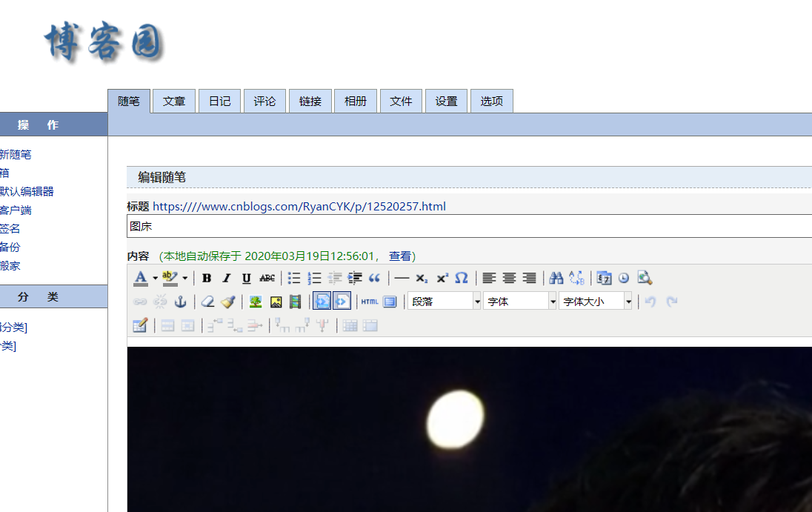Center align the text
812x512 pixels.
tap(510, 278)
